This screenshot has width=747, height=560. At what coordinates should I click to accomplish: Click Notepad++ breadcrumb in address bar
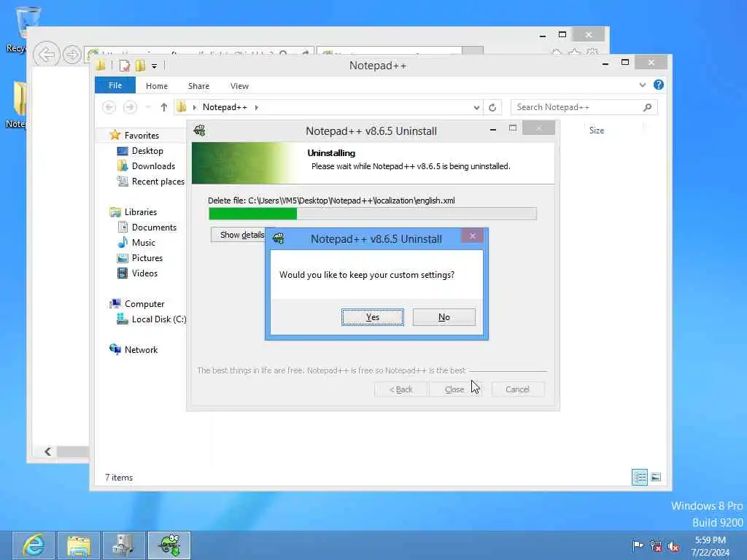[225, 107]
